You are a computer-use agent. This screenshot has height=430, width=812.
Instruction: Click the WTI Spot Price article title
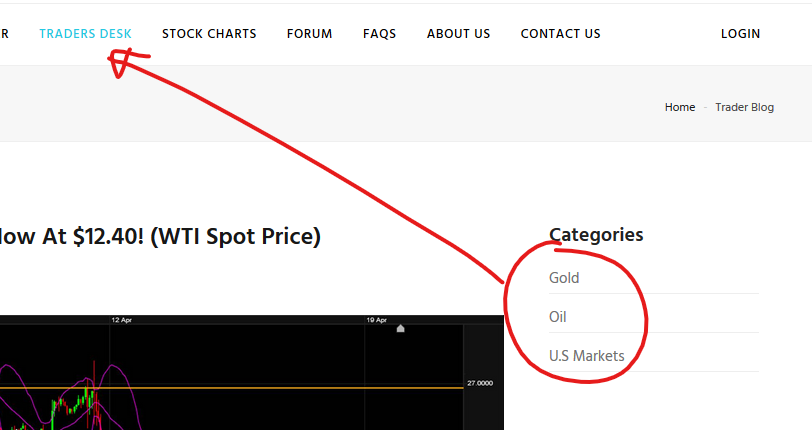coord(160,237)
